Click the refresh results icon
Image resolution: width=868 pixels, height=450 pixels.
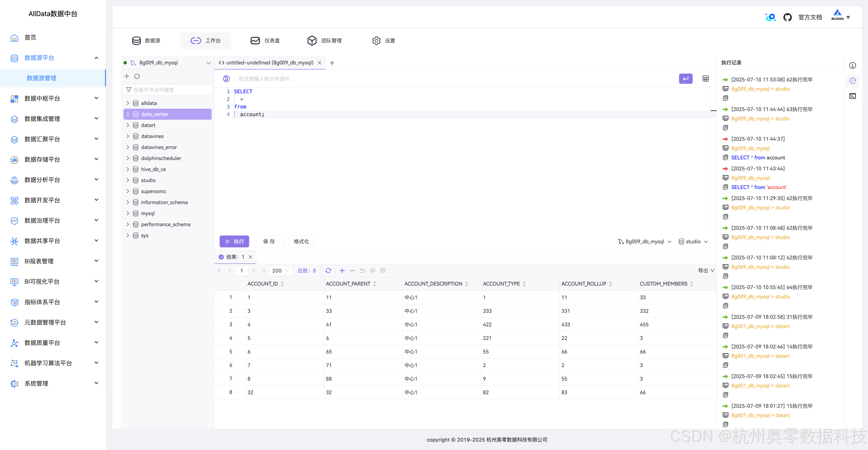[x=328, y=270]
